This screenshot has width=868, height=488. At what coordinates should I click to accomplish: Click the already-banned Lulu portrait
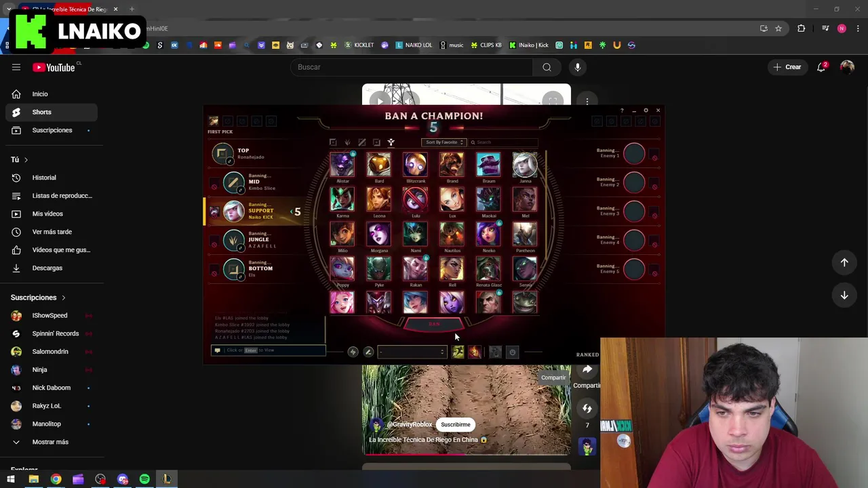pyautogui.click(x=416, y=199)
